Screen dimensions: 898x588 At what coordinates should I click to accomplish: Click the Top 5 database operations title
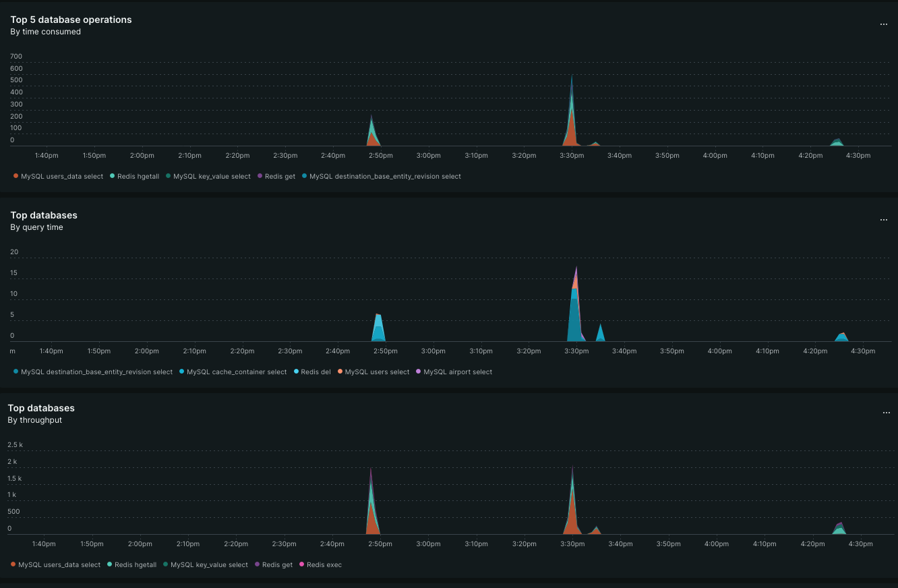click(x=71, y=20)
